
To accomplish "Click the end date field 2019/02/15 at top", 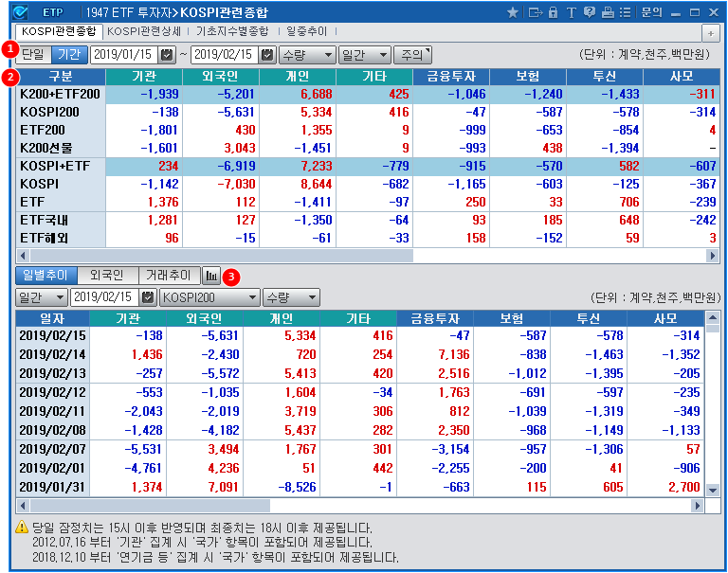I will tap(225, 55).
